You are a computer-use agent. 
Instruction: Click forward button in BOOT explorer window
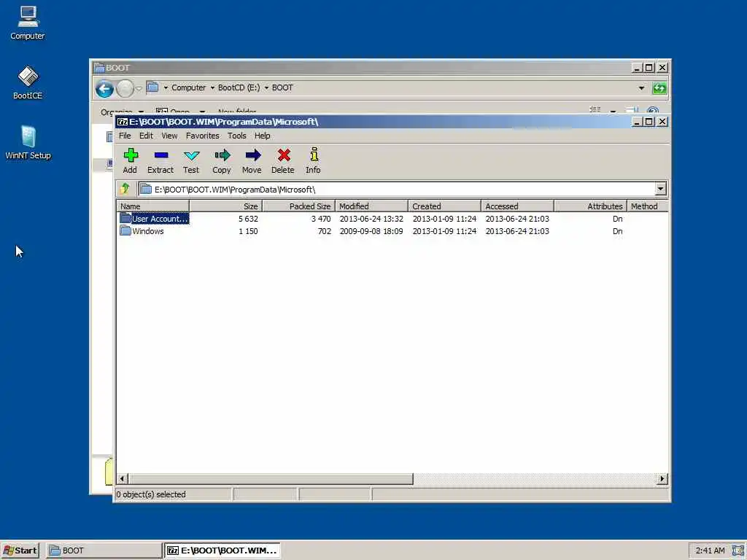125,88
